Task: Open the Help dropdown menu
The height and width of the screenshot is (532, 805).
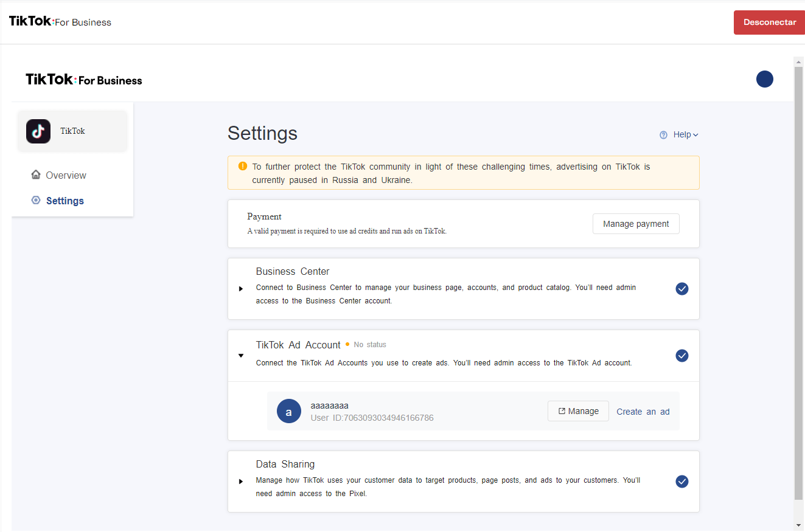Action: 685,135
